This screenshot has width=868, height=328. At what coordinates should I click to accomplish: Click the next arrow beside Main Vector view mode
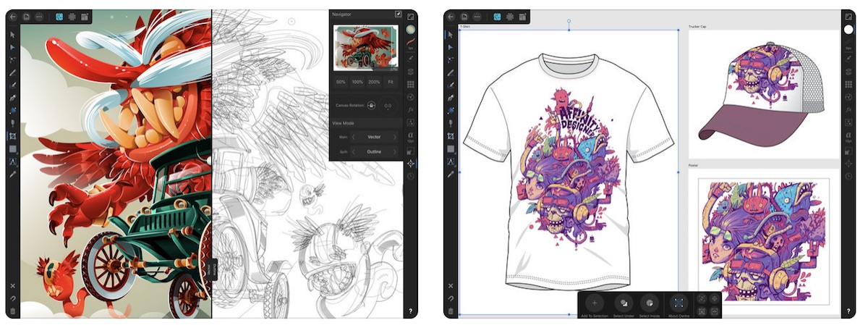(395, 136)
